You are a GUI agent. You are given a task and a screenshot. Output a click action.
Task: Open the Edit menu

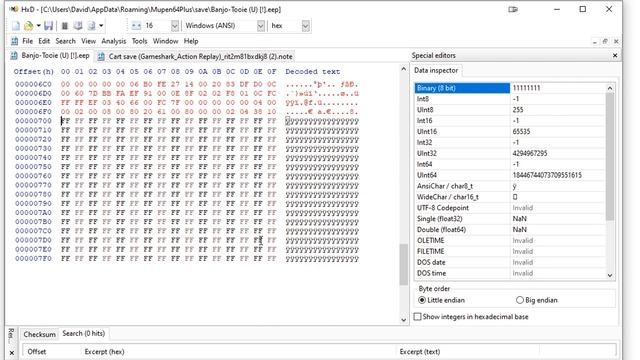(44, 41)
